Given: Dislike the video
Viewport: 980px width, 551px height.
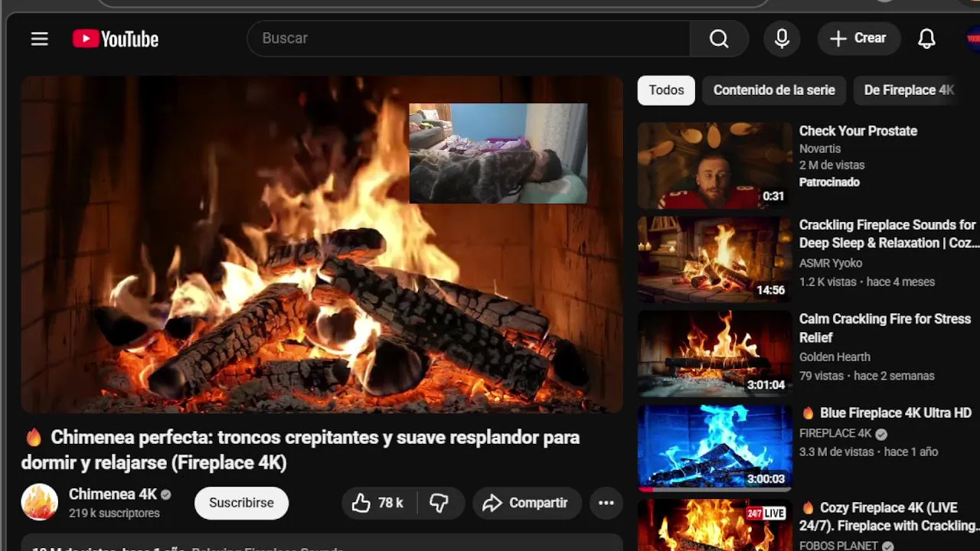Looking at the screenshot, I should pyautogui.click(x=439, y=503).
